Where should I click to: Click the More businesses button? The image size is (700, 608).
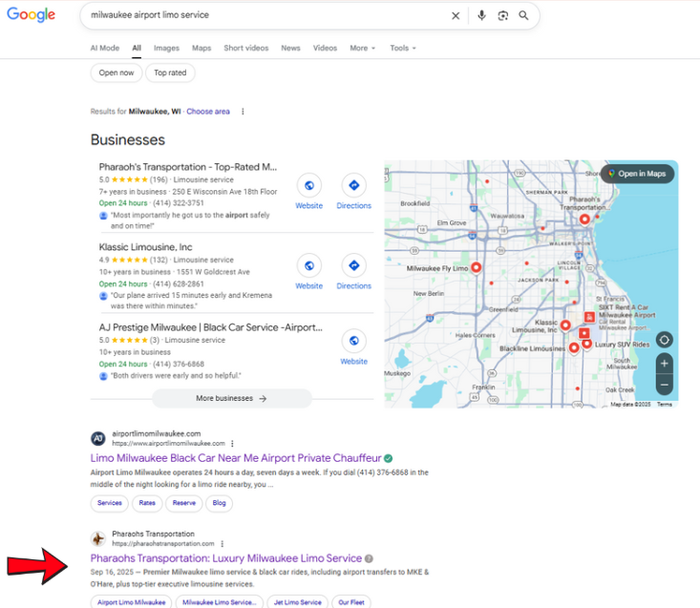pyautogui.click(x=231, y=398)
